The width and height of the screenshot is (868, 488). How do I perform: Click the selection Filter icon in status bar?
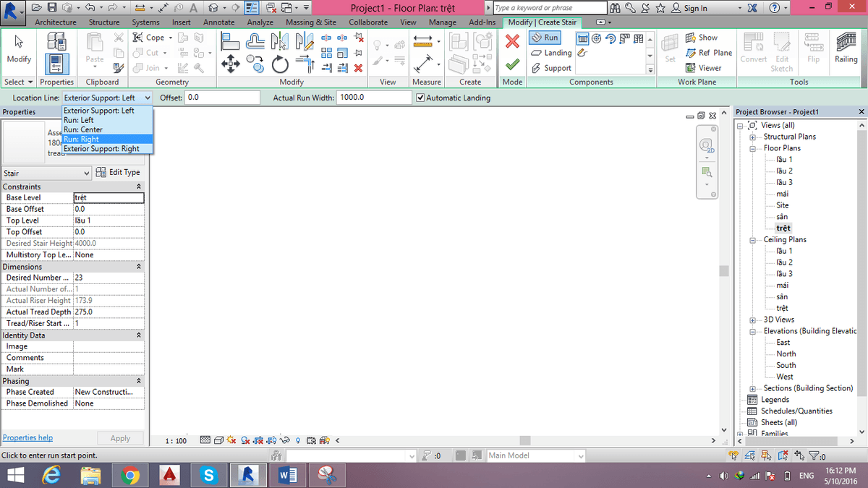click(x=814, y=455)
